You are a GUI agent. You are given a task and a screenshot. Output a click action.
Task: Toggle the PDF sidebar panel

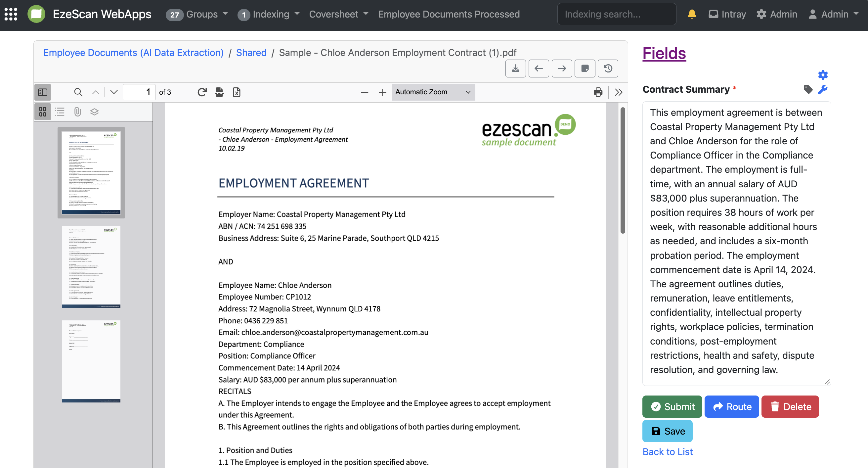(x=42, y=92)
